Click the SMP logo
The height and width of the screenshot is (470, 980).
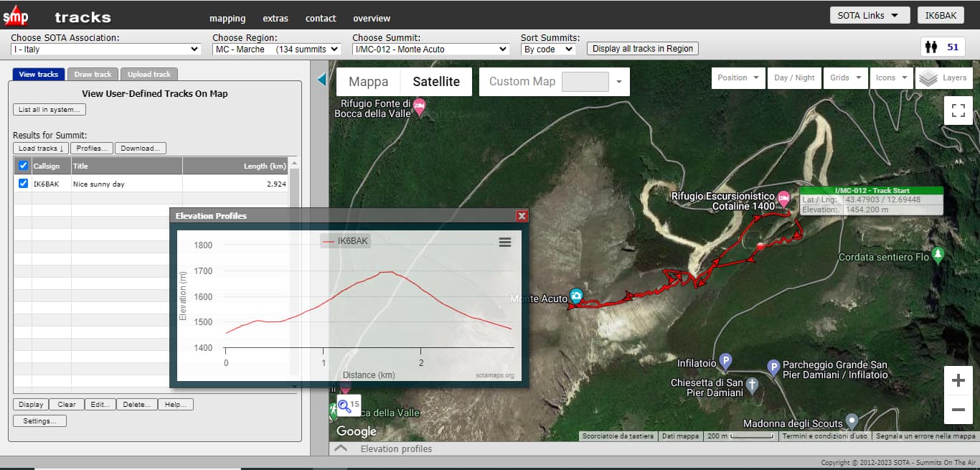(16, 16)
